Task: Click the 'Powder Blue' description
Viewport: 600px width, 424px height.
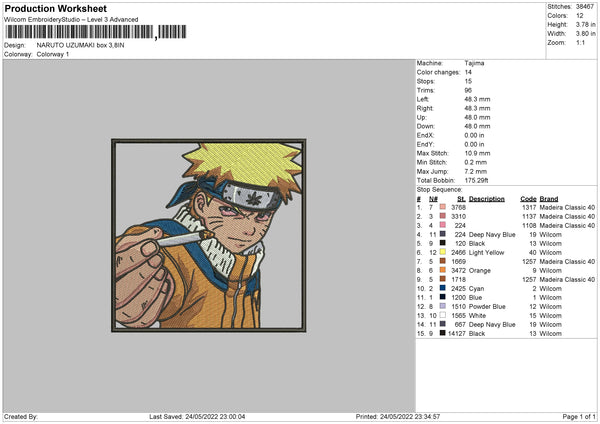Action: click(x=487, y=306)
